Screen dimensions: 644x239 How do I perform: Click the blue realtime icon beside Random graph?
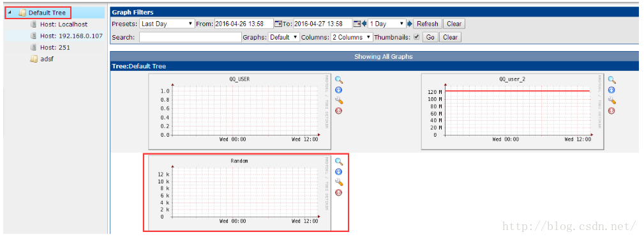(339, 172)
